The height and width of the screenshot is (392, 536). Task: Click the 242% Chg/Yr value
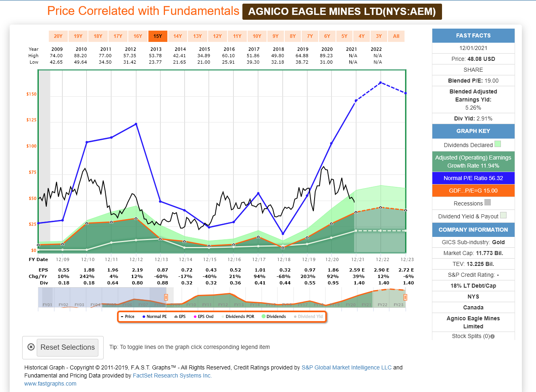point(87,276)
